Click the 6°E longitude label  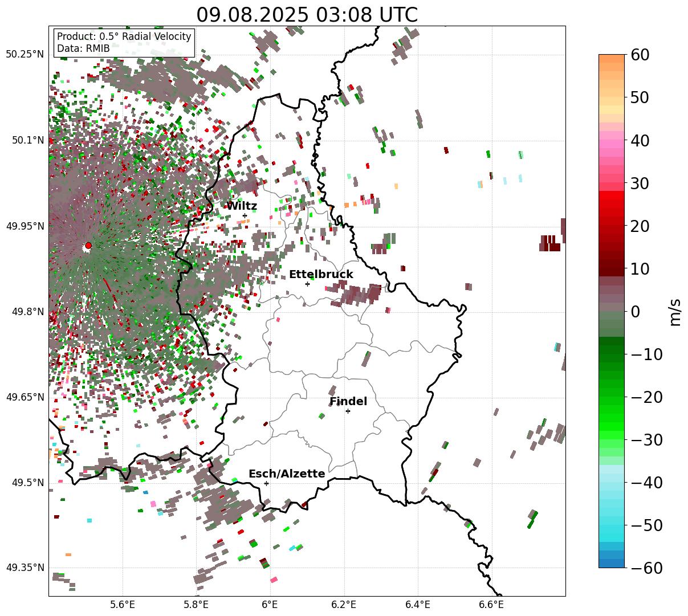(270, 605)
